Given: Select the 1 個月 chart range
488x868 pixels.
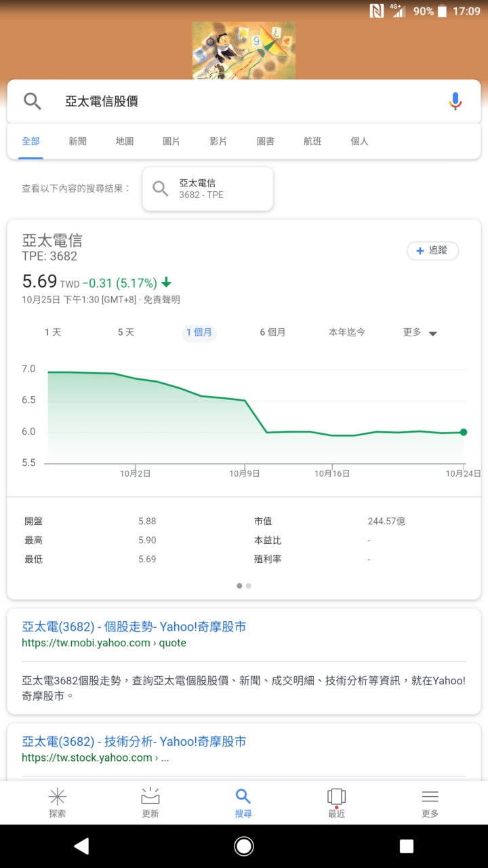Looking at the screenshot, I should 199,332.
